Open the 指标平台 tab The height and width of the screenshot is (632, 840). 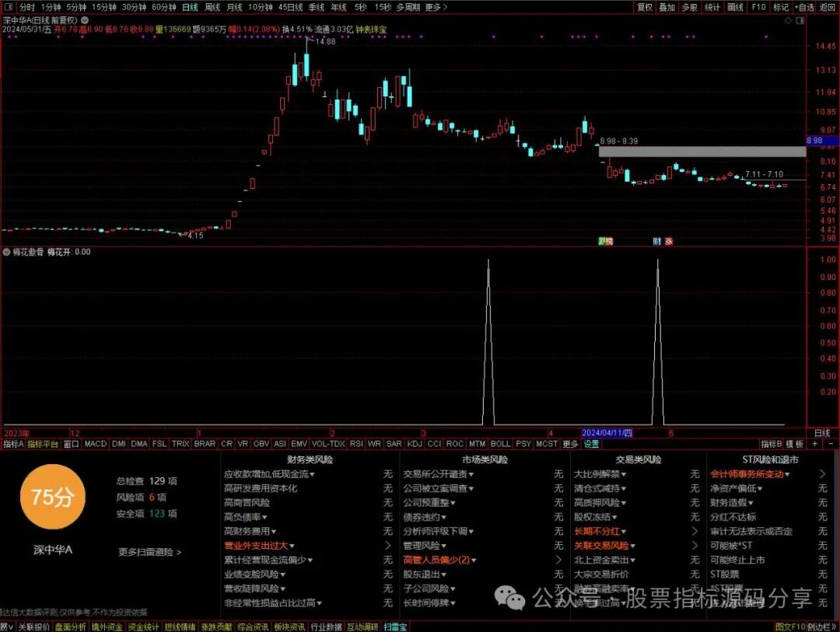(42, 443)
